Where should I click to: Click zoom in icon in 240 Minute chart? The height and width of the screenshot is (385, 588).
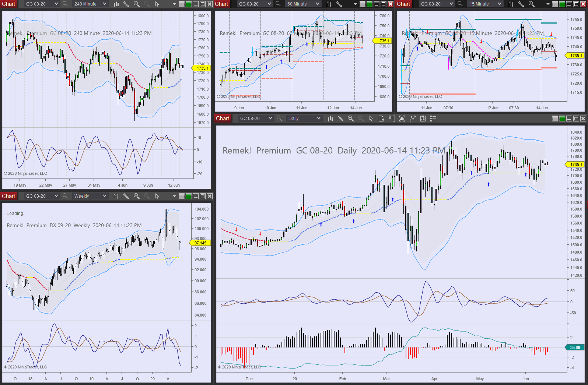pos(137,4)
